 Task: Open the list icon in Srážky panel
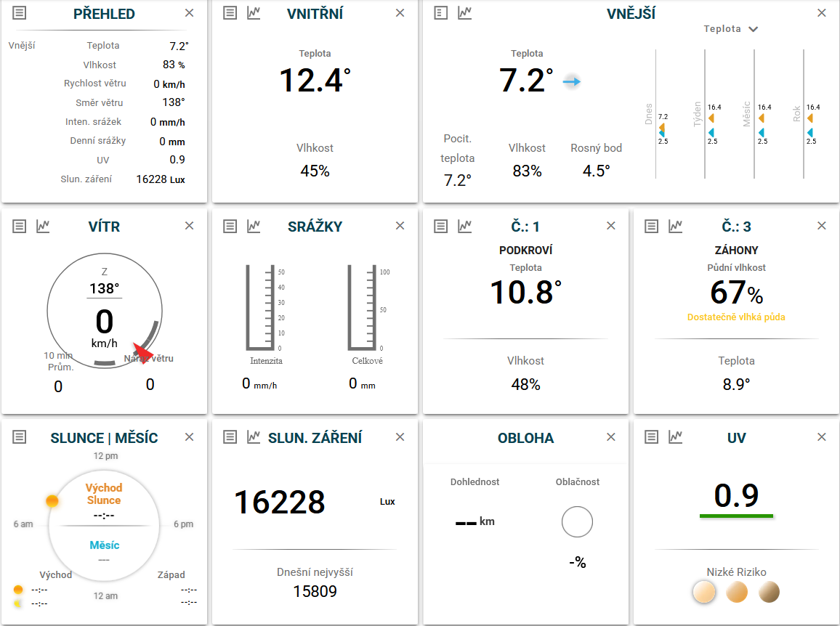pos(230,226)
